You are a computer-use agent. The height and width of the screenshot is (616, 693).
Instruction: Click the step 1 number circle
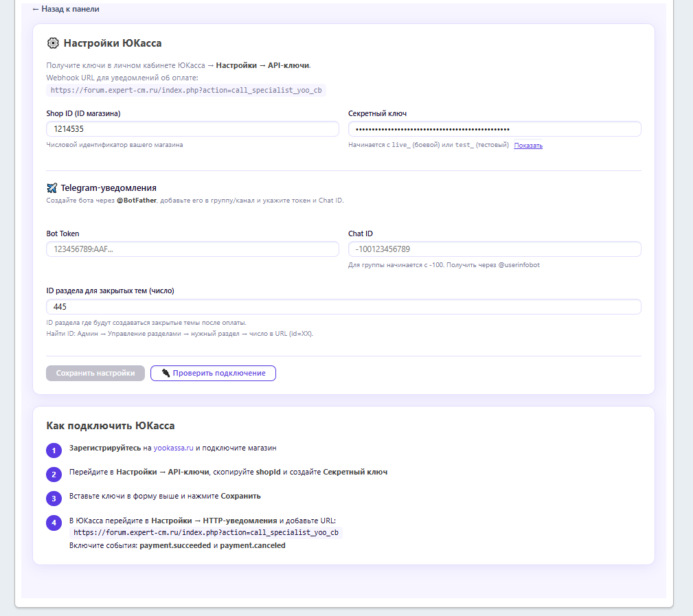tap(54, 450)
